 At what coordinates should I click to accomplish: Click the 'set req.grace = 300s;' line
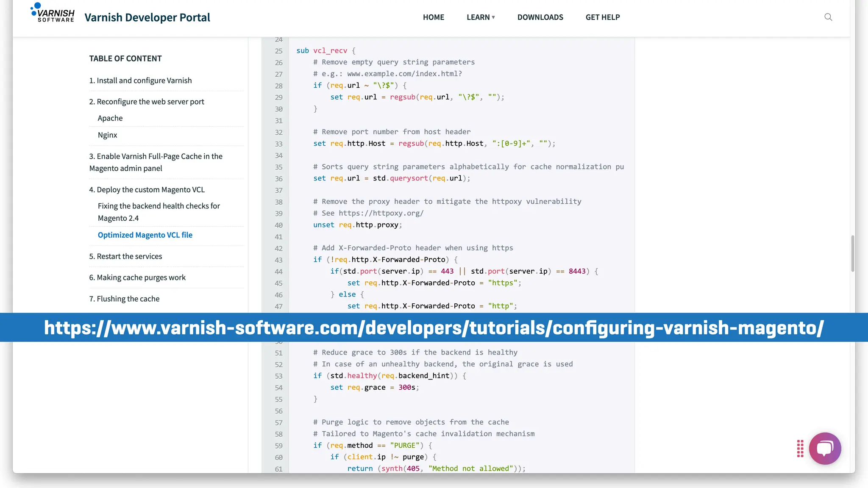(x=375, y=388)
